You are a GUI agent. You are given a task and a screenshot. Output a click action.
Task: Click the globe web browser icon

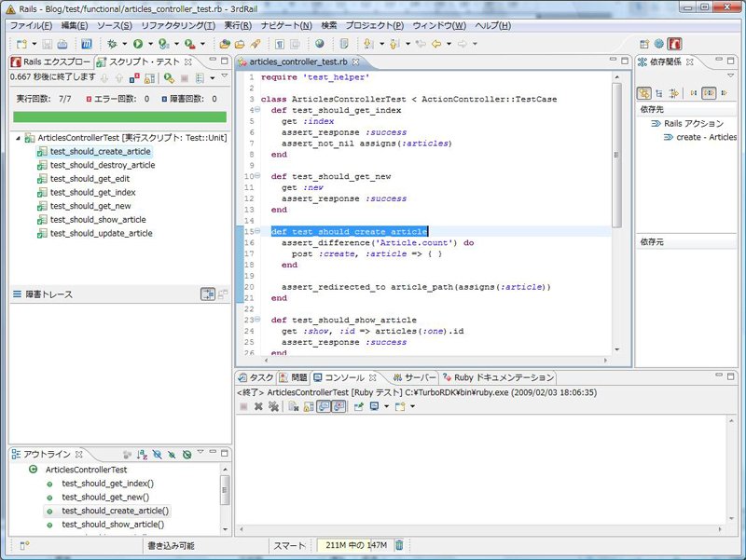[x=320, y=44]
